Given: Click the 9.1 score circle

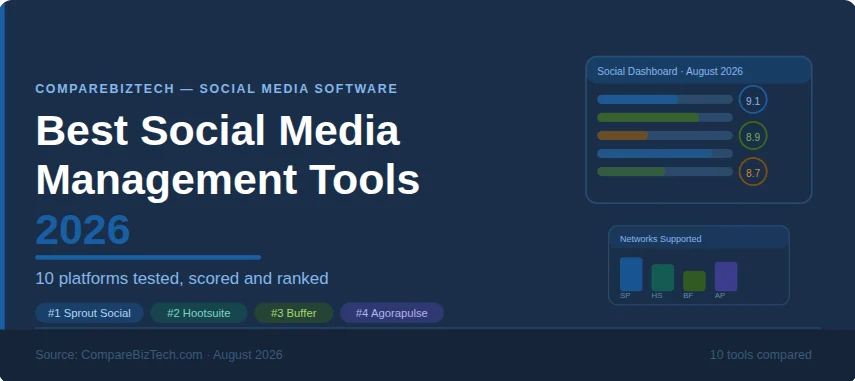Looking at the screenshot, I should (x=753, y=100).
